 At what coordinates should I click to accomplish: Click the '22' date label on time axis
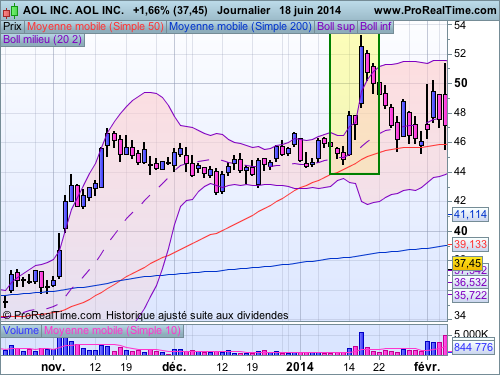coord(379,367)
